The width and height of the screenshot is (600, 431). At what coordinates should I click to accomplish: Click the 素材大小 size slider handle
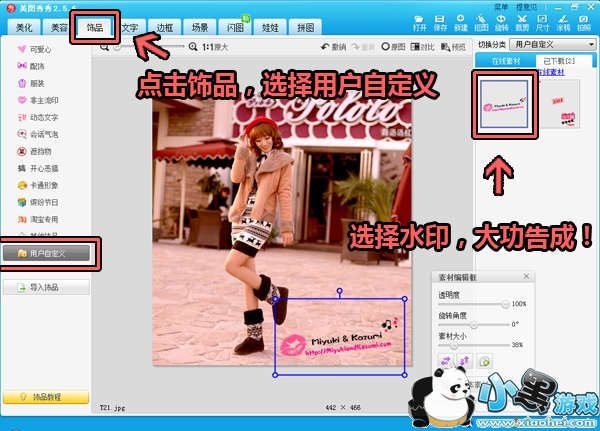click(453, 345)
